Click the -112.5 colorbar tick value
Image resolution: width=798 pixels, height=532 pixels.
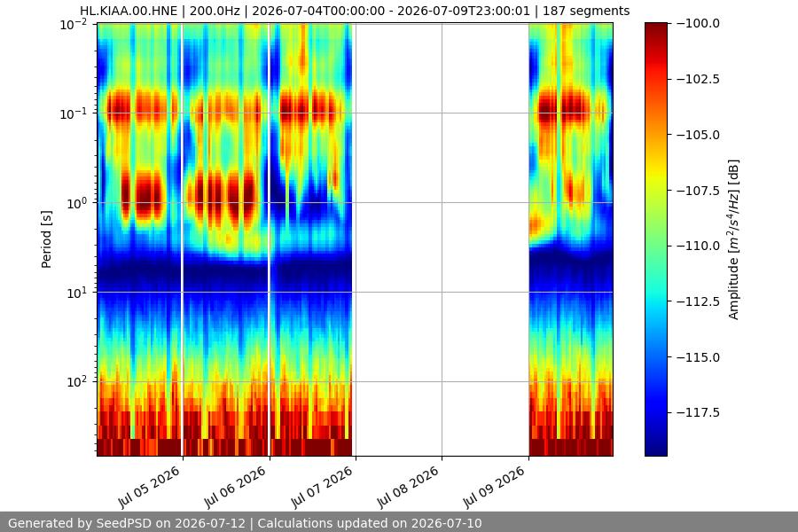(699, 301)
